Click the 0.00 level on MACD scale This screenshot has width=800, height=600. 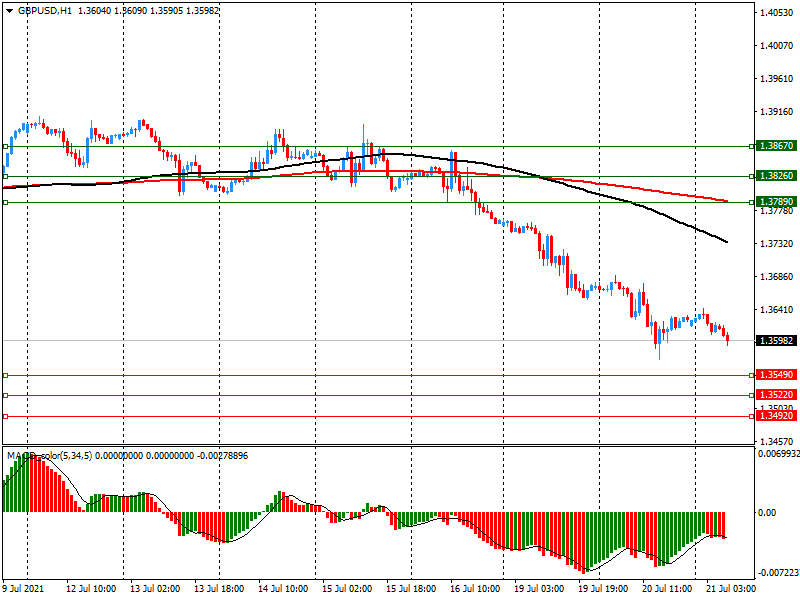pos(768,512)
